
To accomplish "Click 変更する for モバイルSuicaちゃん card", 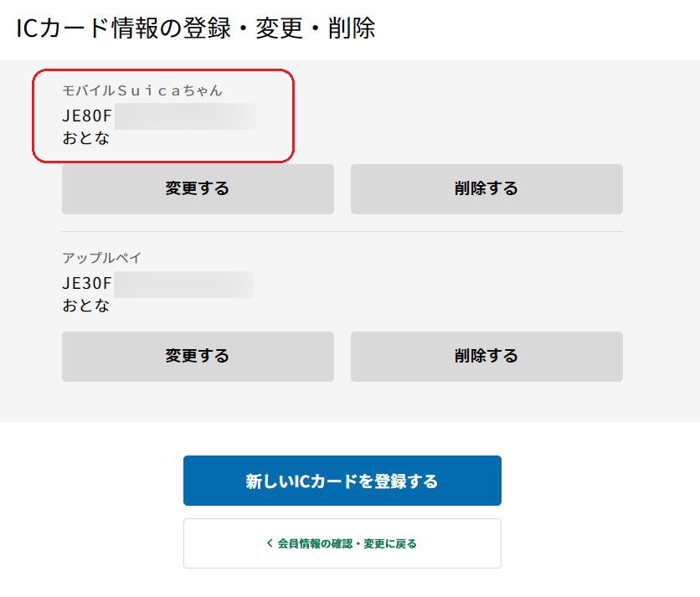I will [198, 189].
